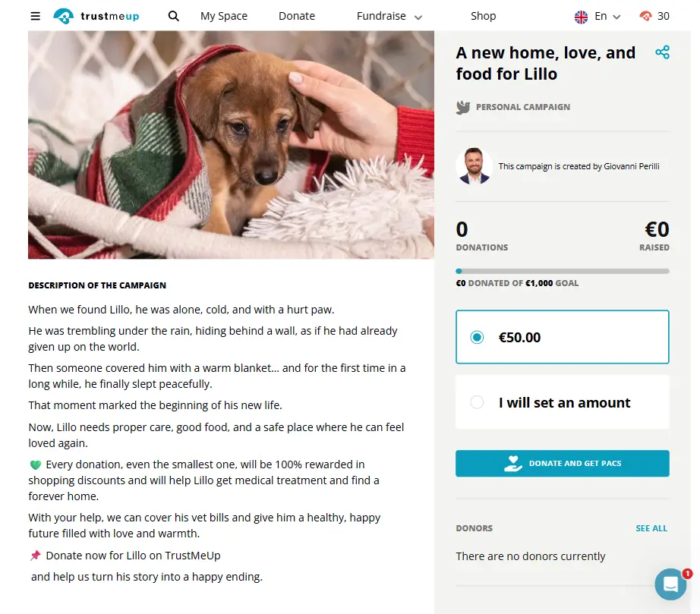Open the My Space menu item
Viewport: 700px width, 614px height.
(x=223, y=16)
